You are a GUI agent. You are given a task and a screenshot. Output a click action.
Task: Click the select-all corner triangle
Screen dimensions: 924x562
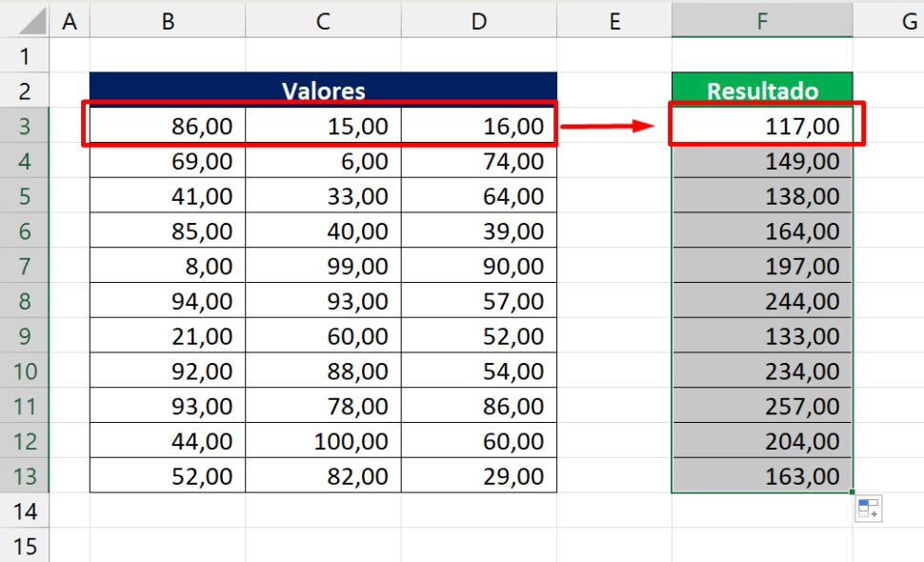[x=25, y=21]
